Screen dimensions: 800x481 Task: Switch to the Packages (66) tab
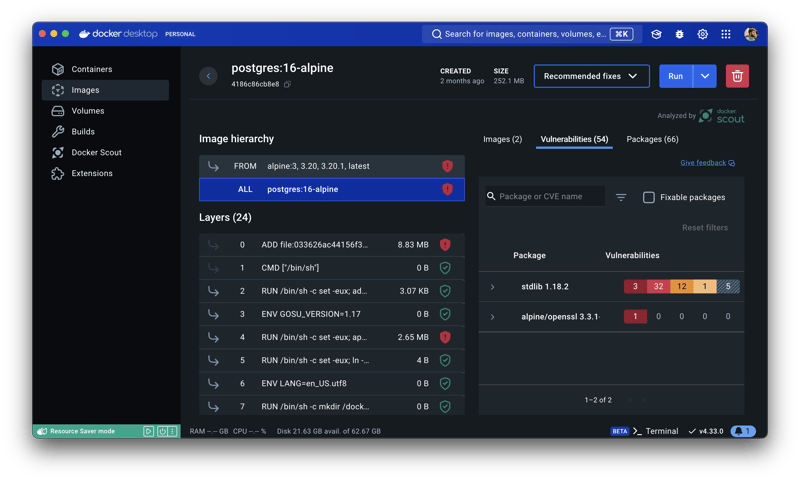tap(652, 139)
